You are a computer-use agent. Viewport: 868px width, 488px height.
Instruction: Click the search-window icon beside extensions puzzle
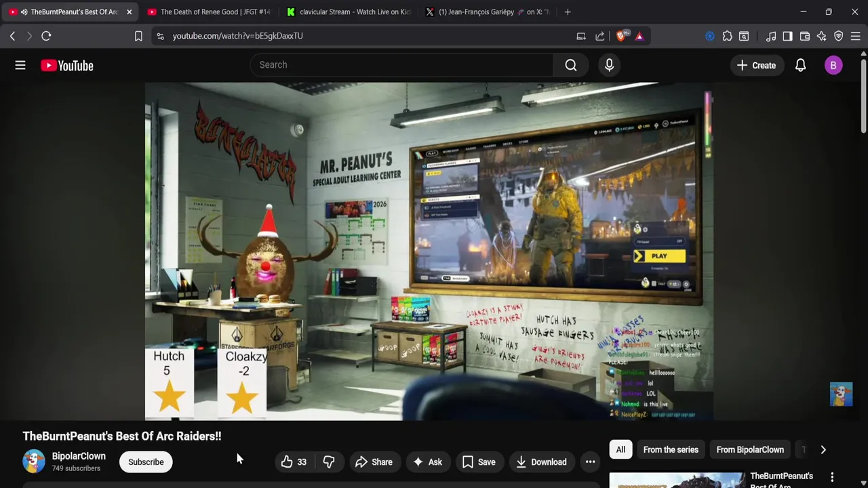click(744, 36)
